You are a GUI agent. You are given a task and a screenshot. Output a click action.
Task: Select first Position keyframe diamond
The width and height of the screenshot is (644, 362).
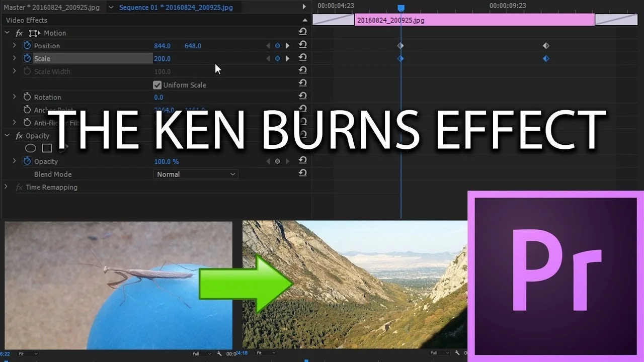click(x=400, y=46)
